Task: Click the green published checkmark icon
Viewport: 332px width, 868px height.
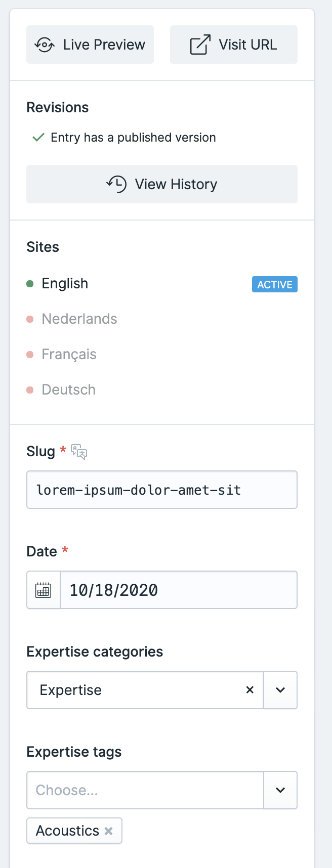Action: (38, 138)
